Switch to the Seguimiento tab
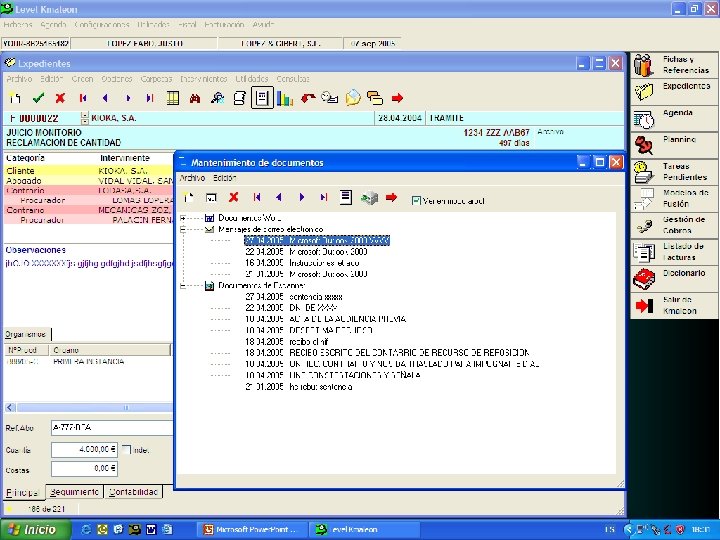 (74, 492)
